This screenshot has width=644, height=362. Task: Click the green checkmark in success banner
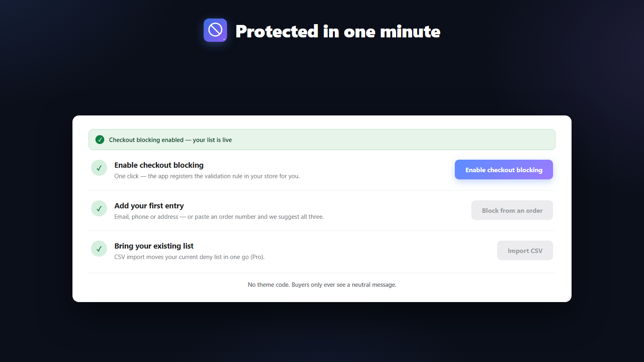(100, 140)
